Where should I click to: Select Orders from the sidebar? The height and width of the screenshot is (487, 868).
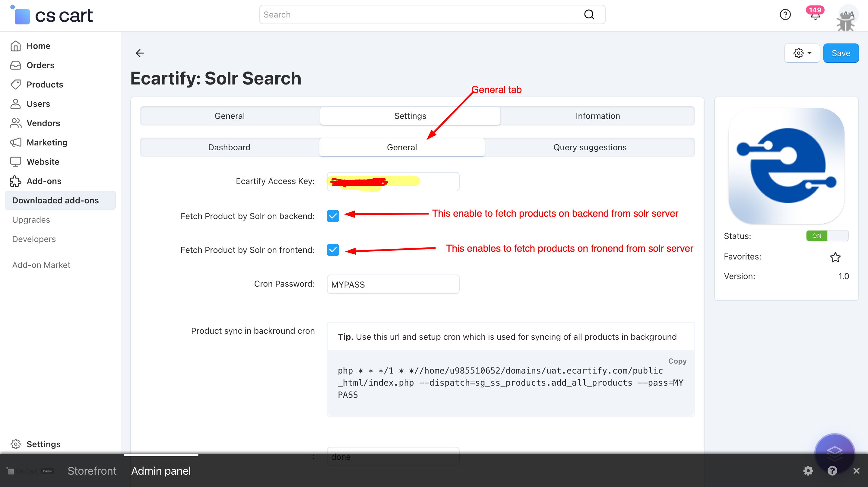(x=40, y=65)
